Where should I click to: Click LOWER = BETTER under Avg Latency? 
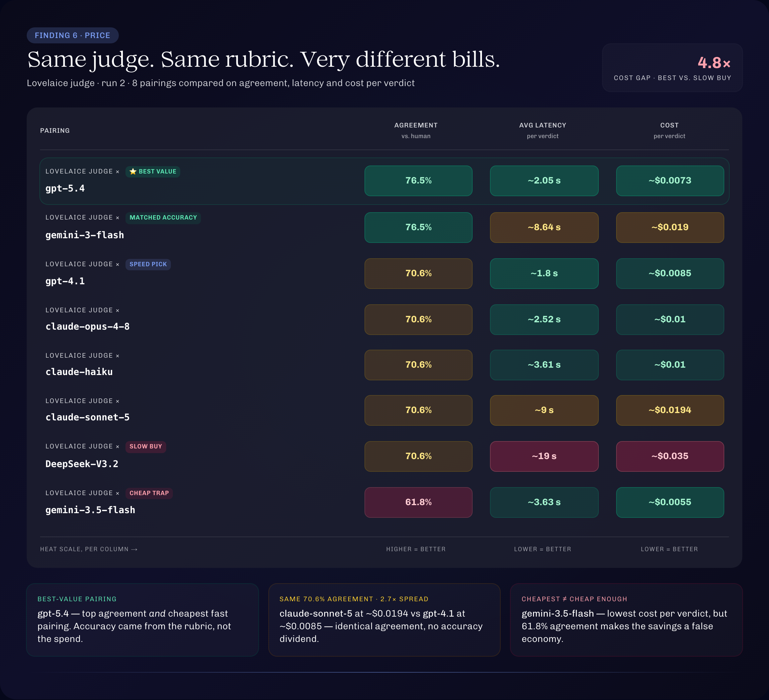[542, 550]
